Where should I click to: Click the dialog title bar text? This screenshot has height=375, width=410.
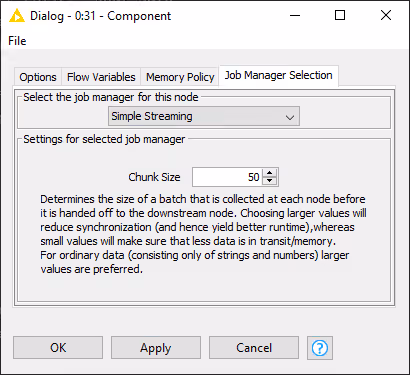coord(100,16)
